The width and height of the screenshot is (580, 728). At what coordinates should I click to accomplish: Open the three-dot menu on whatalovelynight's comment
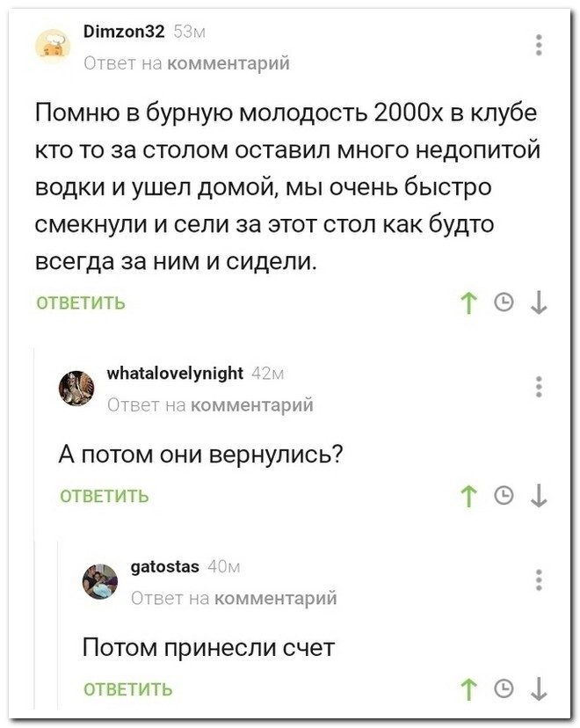[539, 387]
